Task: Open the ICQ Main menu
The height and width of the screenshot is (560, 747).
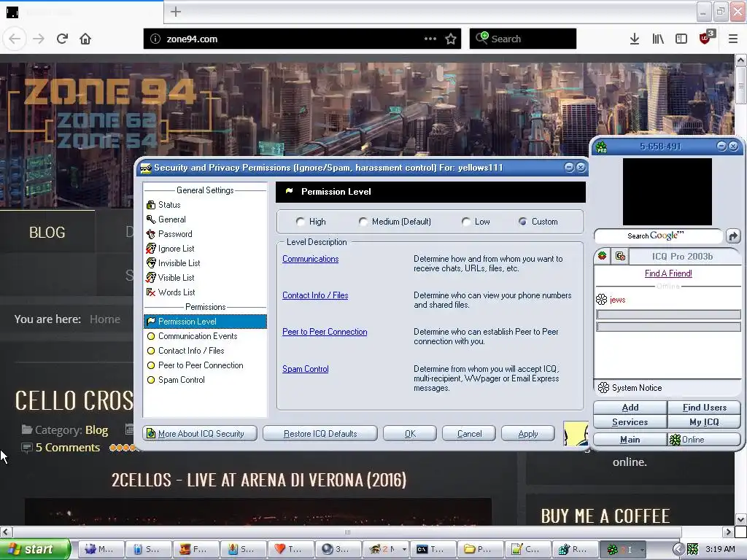Action: pyautogui.click(x=630, y=440)
